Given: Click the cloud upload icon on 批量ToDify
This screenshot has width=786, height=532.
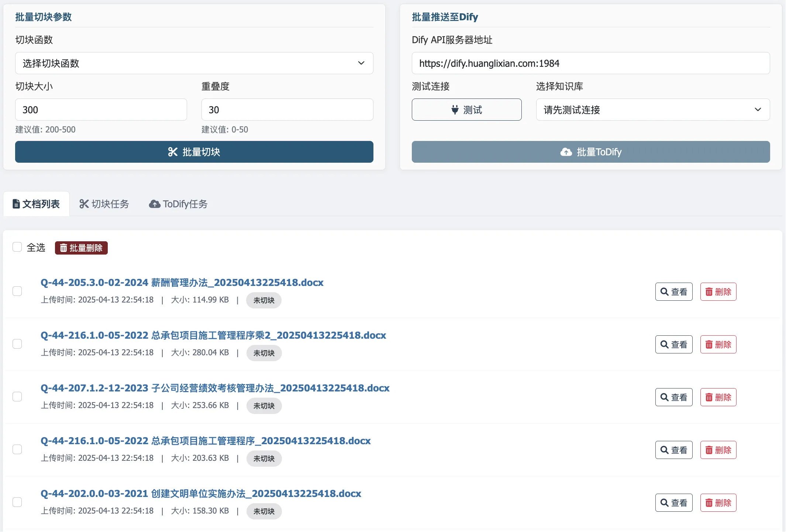Looking at the screenshot, I should [x=566, y=152].
